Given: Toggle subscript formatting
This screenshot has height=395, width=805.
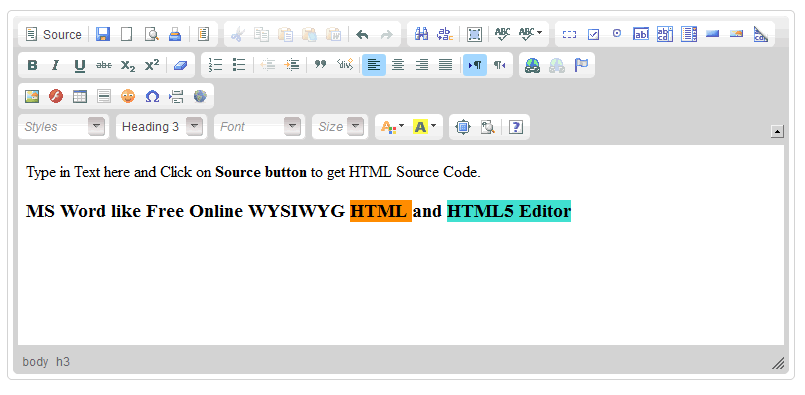Looking at the screenshot, I should 128,65.
